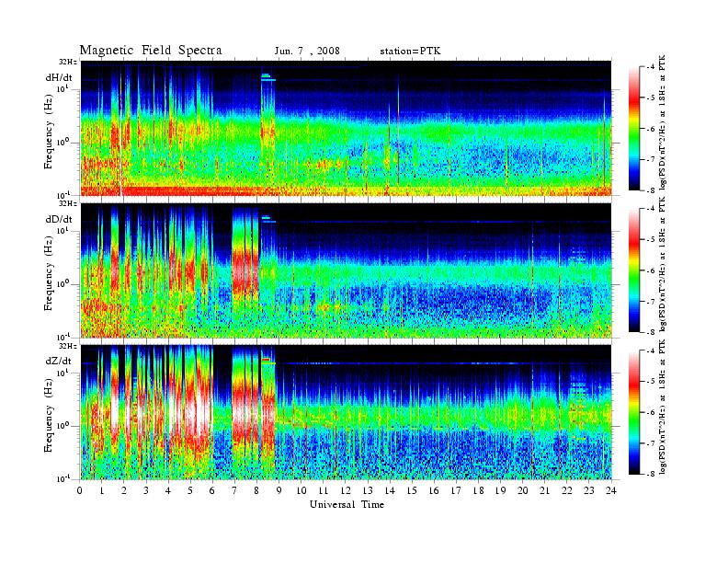Click the date text 'Jun. 7 , 2008'

point(307,52)
